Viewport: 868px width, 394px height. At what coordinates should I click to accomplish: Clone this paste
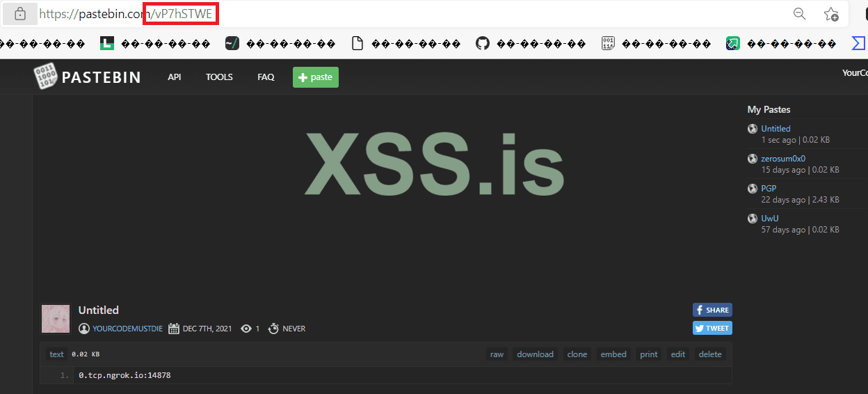click(x=577, y=354)
